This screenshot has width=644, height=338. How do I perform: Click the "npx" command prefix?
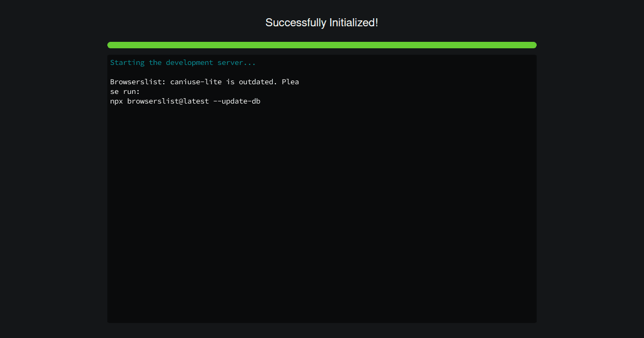pyautogui.click(x=116, y=101)
